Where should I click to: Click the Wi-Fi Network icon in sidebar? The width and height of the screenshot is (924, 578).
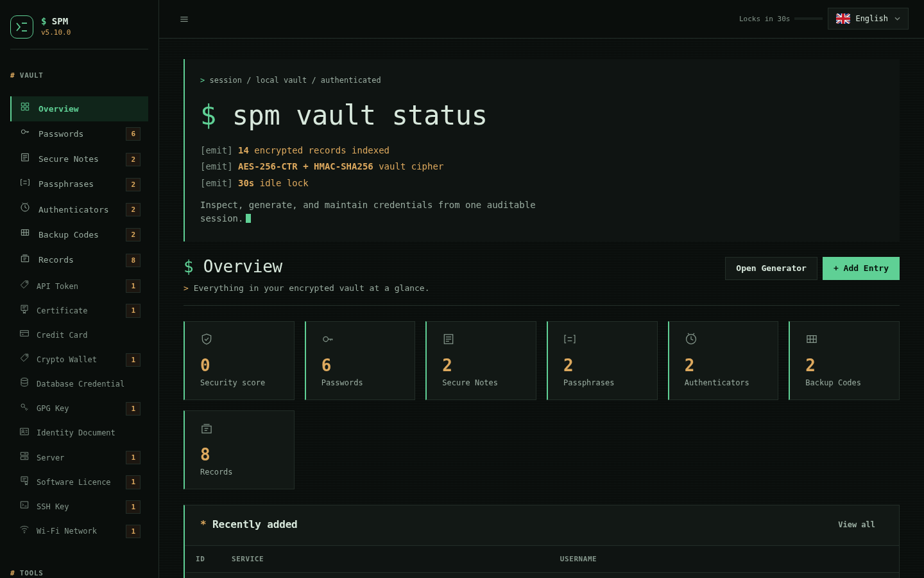click(24, 530)
